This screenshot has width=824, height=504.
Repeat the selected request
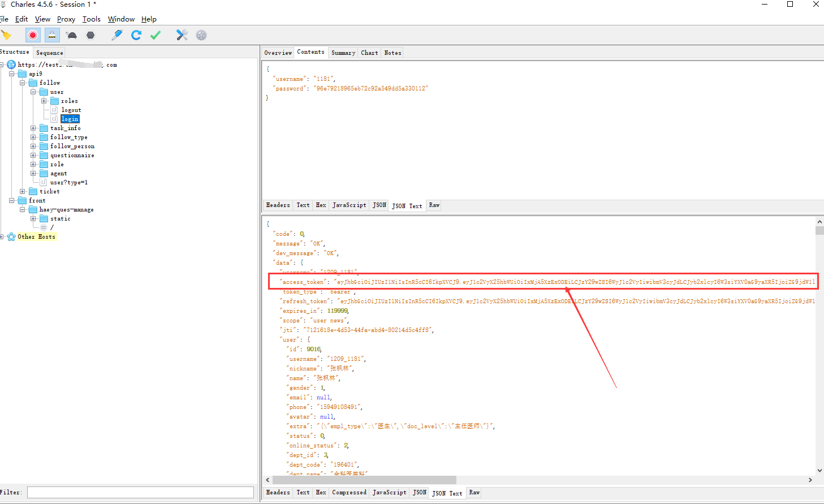click(136, 35)
